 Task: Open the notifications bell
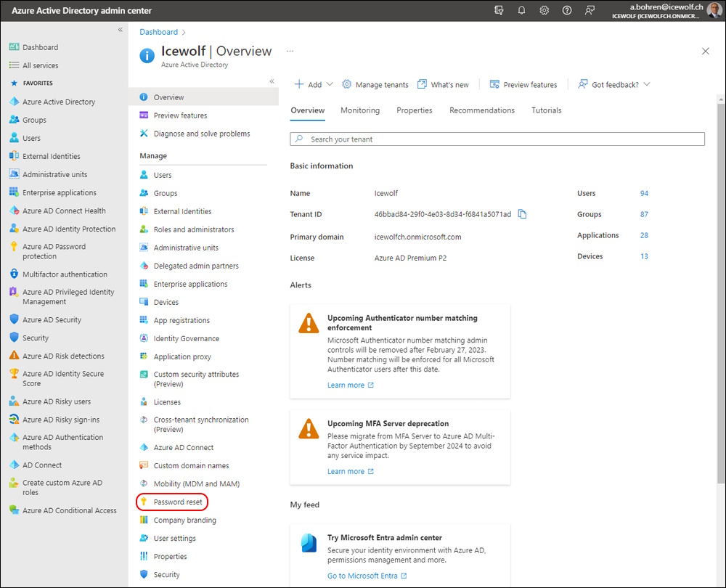[521, 10]
